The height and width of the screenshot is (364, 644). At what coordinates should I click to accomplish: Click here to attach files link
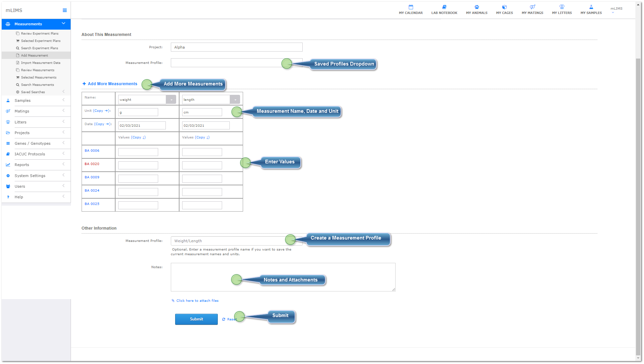tap(197, 300)
